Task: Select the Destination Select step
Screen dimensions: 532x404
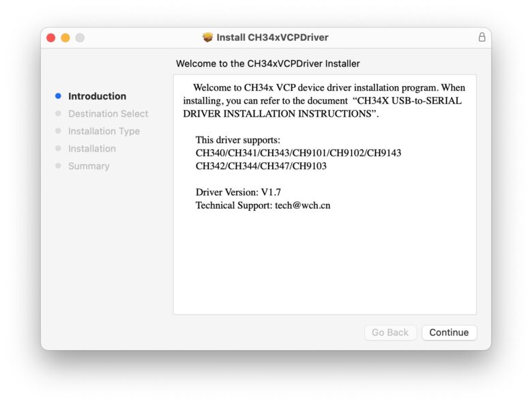Action: click(x=108, y=114)
